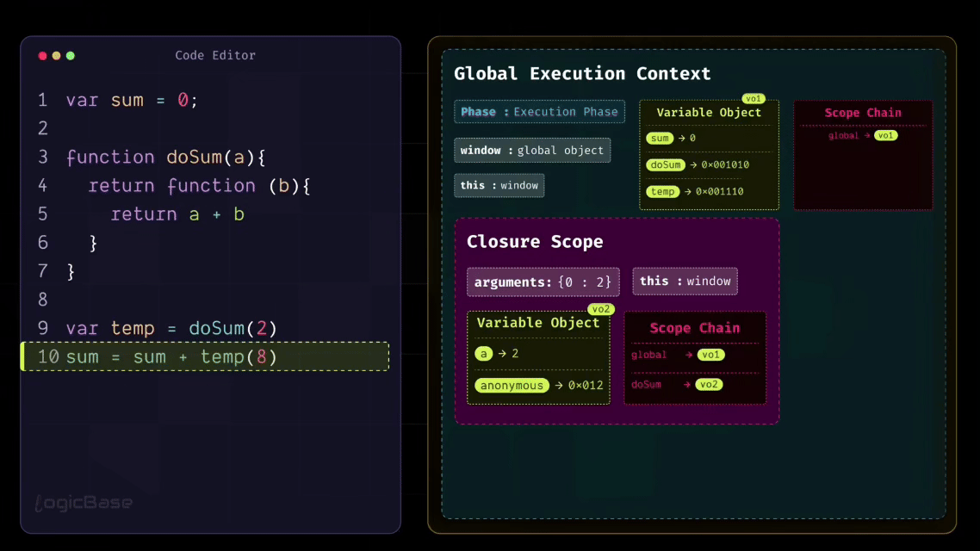Select the 'temp' variable pill
This screenshot has width=980, height=551.
(x=662, y=191)
